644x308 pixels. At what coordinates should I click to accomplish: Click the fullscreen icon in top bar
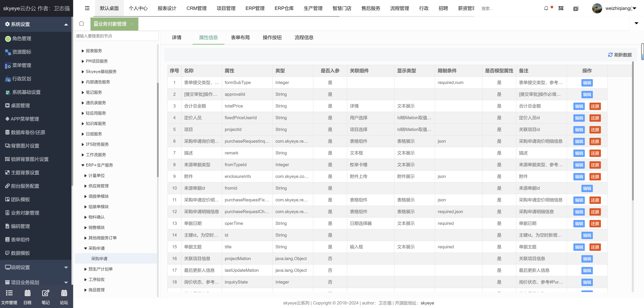click(x=561, y=8)
